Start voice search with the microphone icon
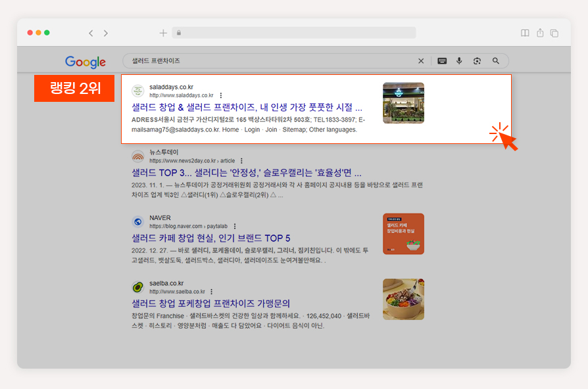 459,60
